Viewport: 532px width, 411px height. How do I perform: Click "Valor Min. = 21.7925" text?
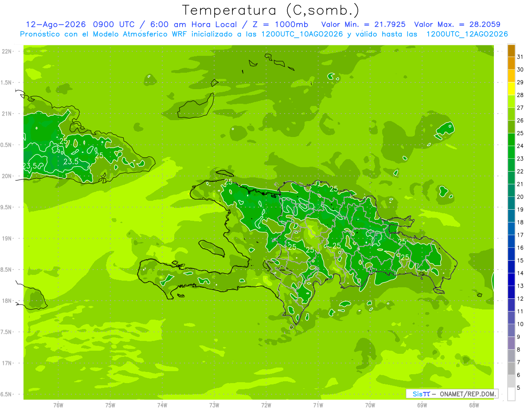point(363,24)
